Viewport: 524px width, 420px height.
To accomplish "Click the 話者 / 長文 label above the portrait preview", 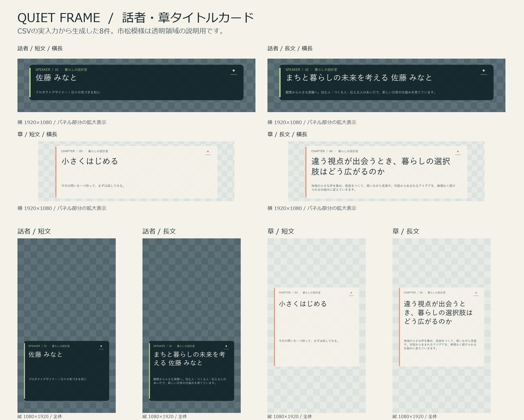I will tap(159, 231).
